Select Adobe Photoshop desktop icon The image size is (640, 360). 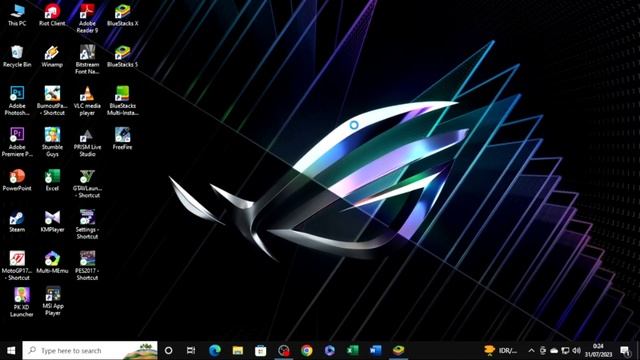[17, 101]
